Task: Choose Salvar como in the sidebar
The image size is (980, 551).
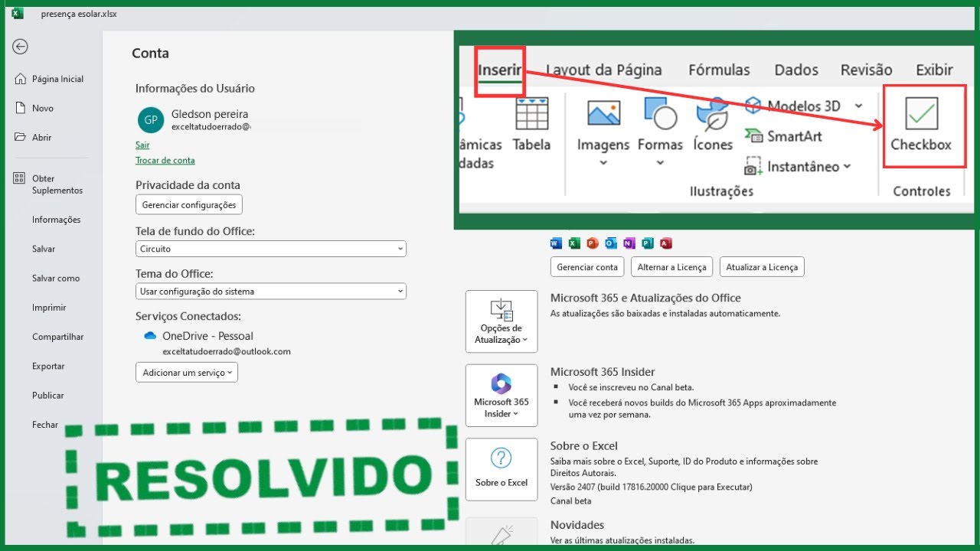Action: tap(56, 279)
